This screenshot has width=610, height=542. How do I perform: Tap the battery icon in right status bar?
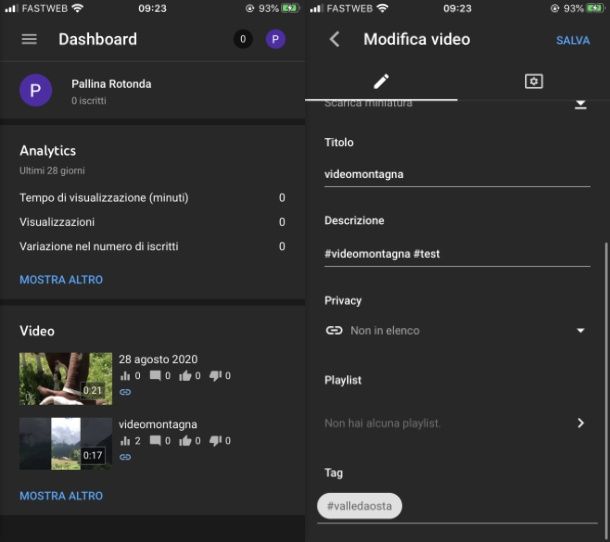coord(596,8)
